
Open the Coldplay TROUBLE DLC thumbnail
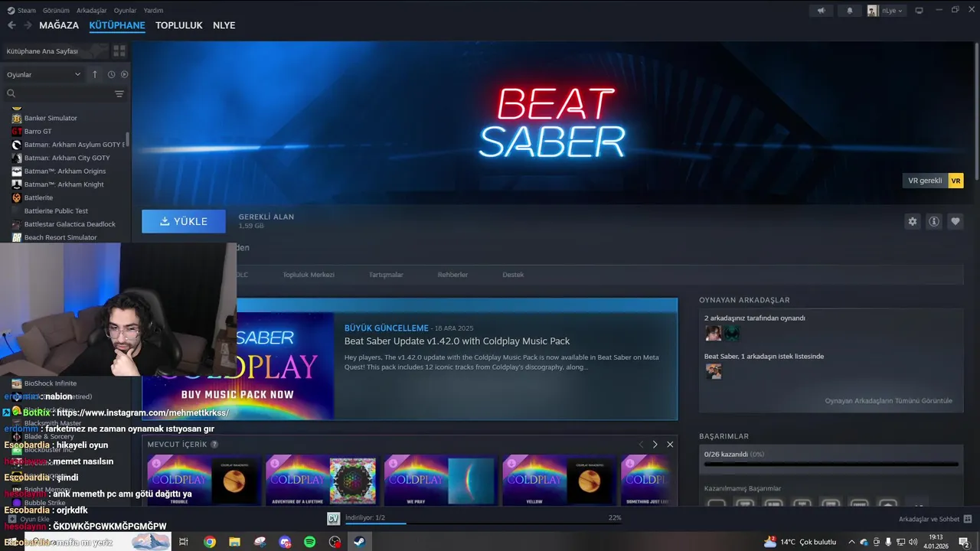tap(203, 480)
